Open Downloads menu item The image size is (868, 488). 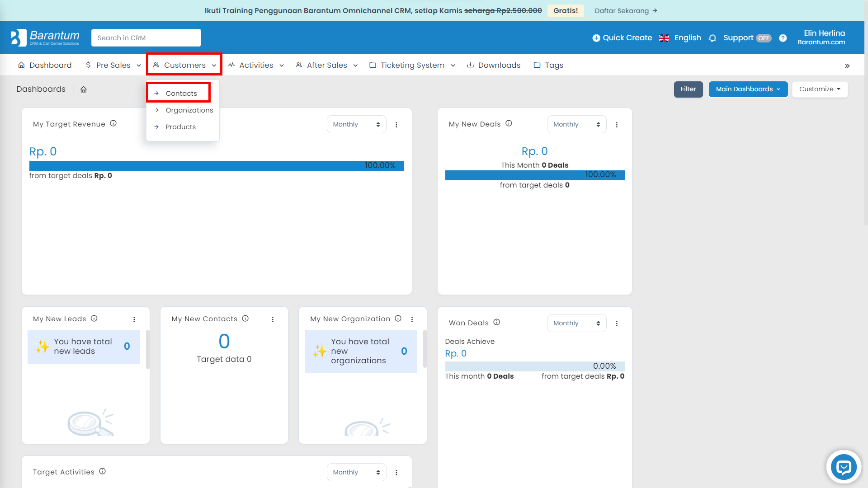pyautogui.click(x=494, y=65)
